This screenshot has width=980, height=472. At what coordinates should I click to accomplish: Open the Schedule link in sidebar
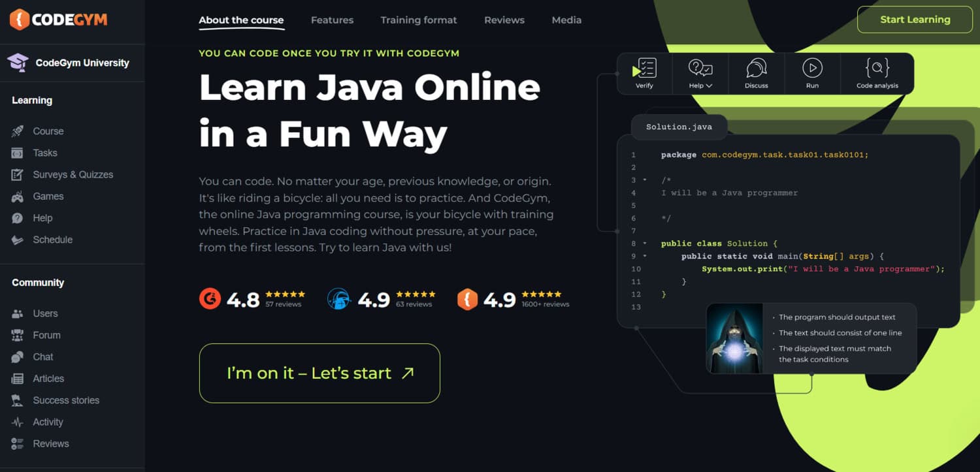coord(53,240)
